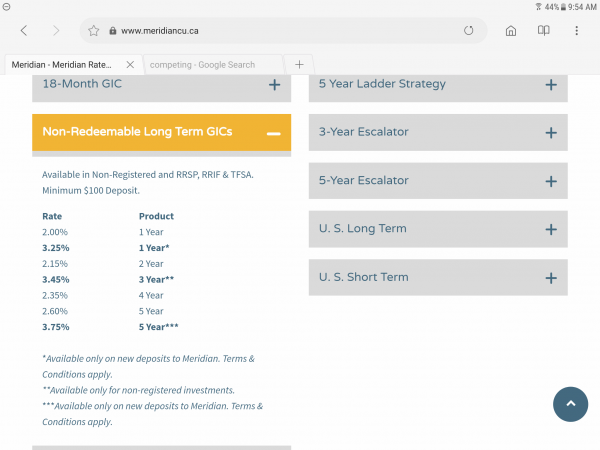Image resolution: width=600 pixels, height=450 pixels.
Task: Open the browser hamburger menu
Action: [577, 31]
